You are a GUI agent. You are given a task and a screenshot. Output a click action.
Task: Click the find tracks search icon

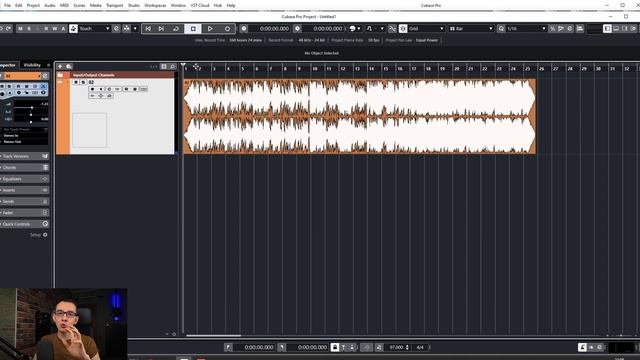pyautogui.click(x=173, y=66)
